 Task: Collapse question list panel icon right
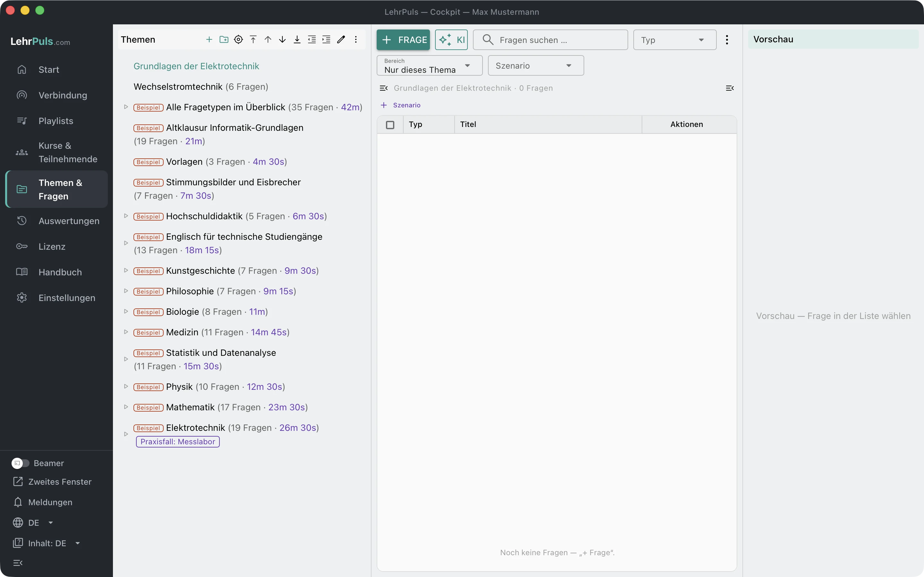[x=730, y=88]
